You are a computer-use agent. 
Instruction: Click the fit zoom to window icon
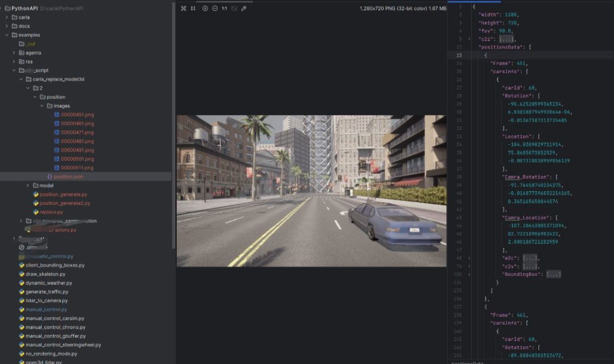[184, 9]
